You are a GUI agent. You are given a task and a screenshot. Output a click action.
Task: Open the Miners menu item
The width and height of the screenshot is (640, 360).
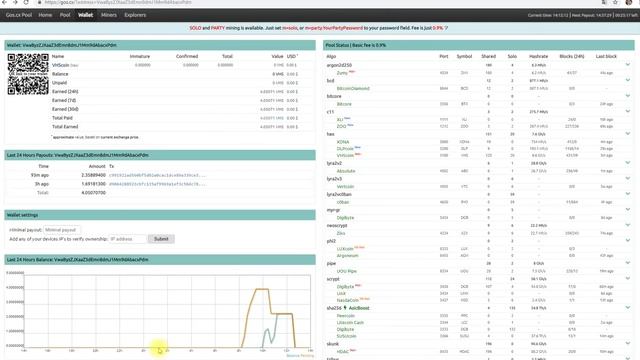point(109,15)
